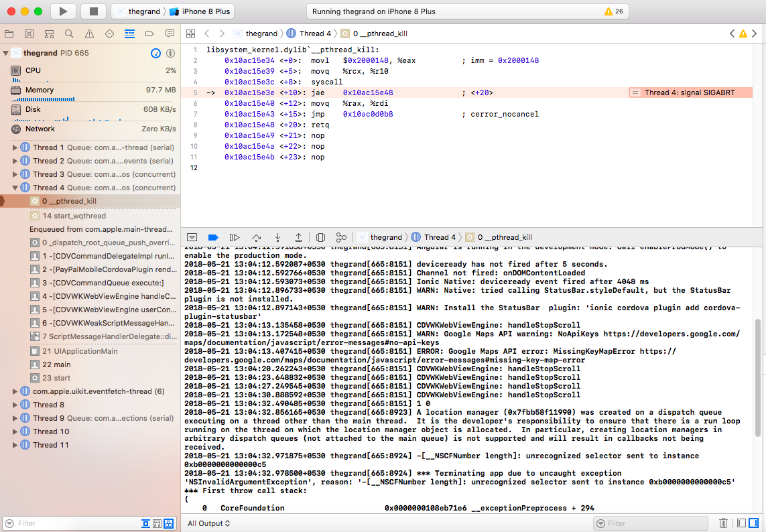Select stack frame 14 start_wqthread
The image size is (766, 532).
(90, 216)
